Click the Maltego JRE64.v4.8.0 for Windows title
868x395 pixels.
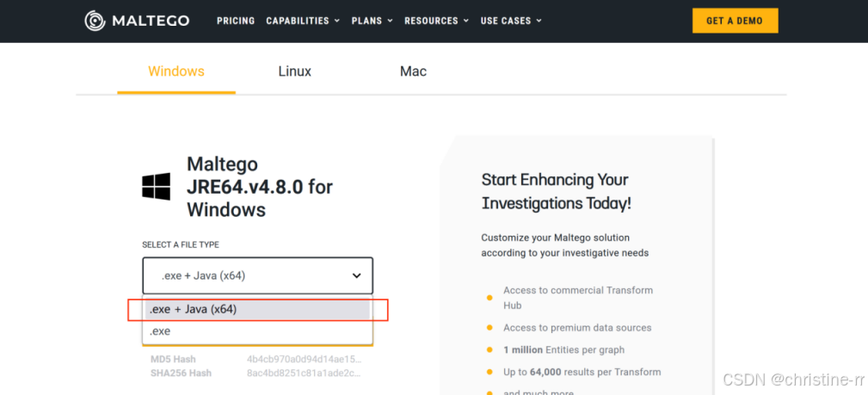[259, 187]
